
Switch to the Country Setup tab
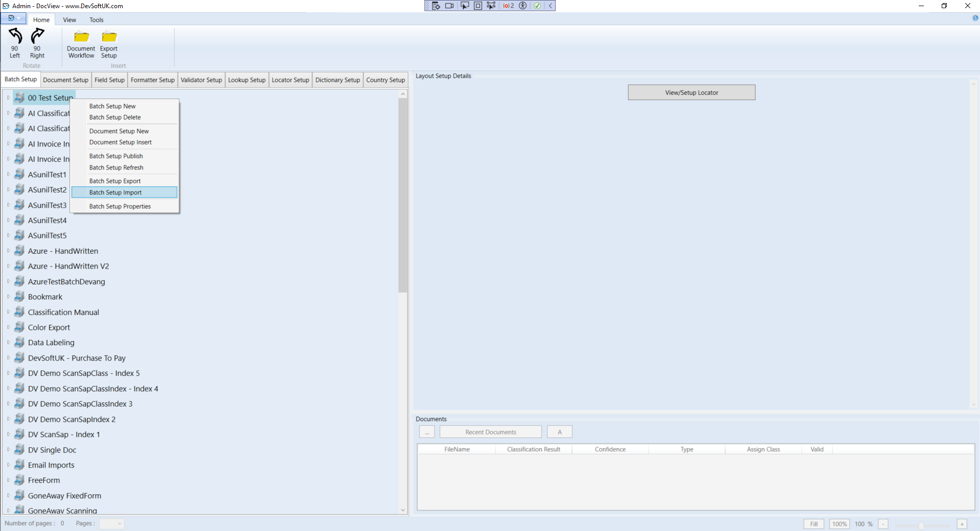[386, 80]
